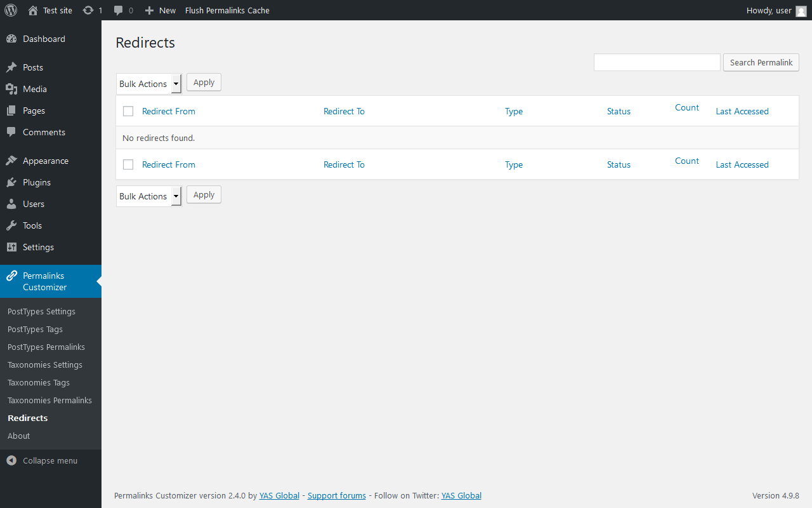Click the Media icon in sidebar
This screenshot has height=508, width=812.
pos(11,89)
